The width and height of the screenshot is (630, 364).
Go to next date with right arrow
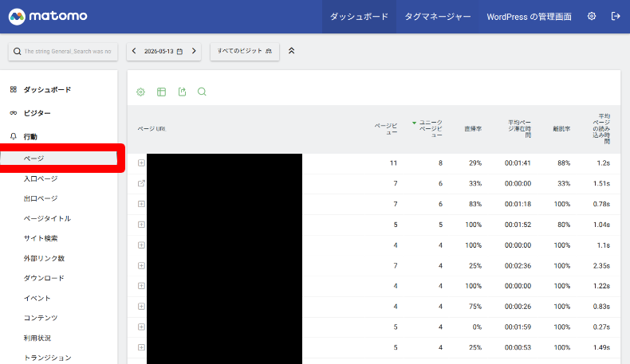pos(194,51)
